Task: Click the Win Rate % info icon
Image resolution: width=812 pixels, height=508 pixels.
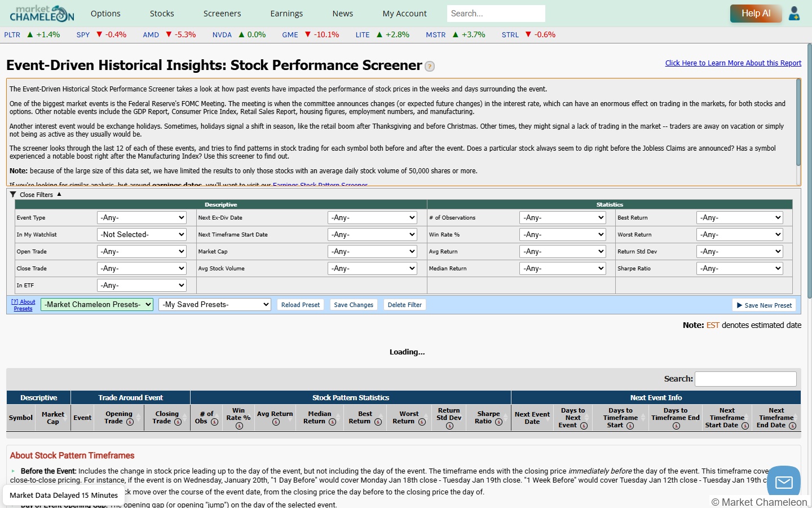Action: pyautogui.click(x=239, y=426)
